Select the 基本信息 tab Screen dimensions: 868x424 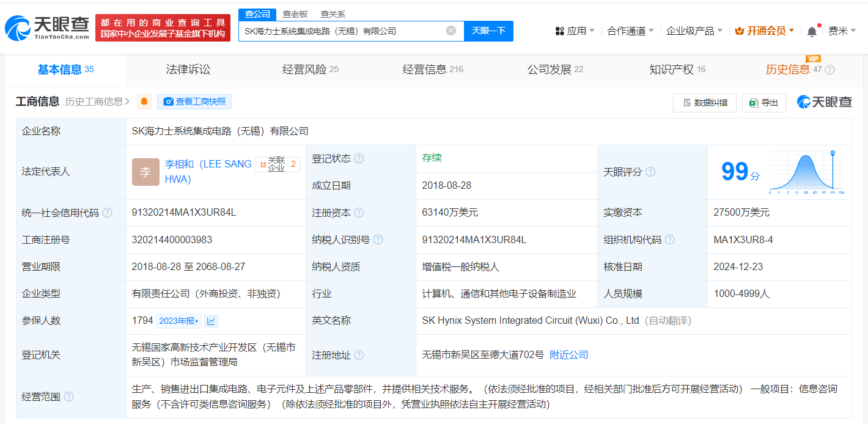point(66,70)
